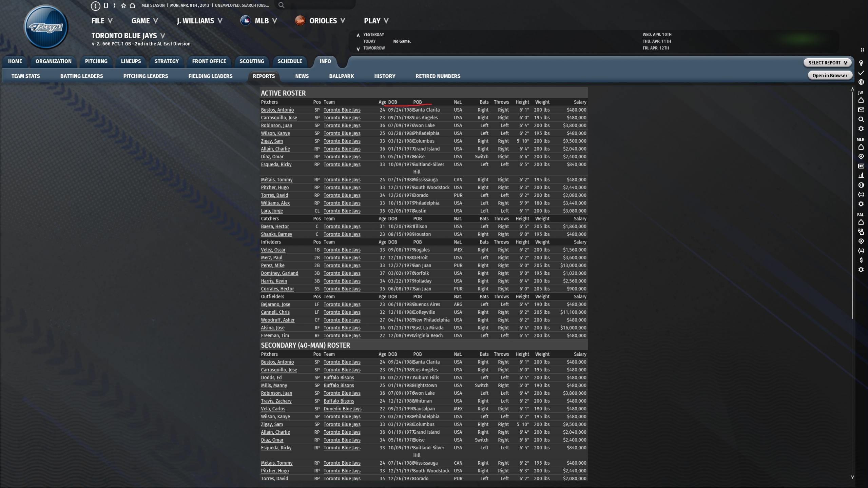The height and width of the screenshot is (488, 868).
Task: Open Zigay, Sam player link in active roster
Action: coord(272,141)
